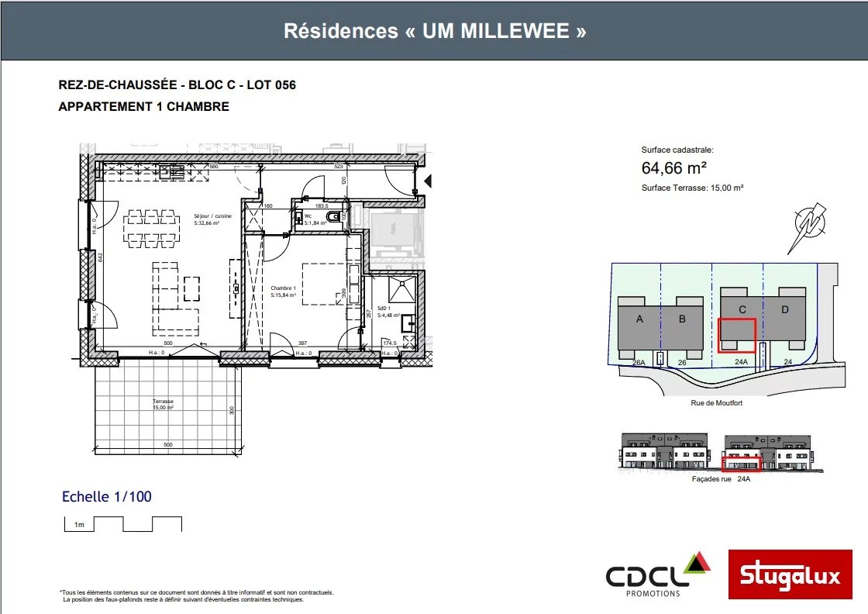
Task: Click the Rue de Moutfort street label
Action: click(716, 403)
